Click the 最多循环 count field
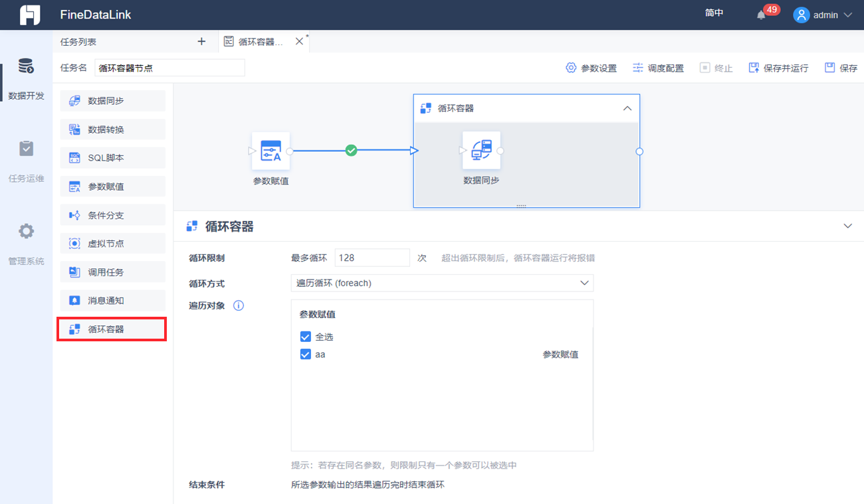 coord(372,258)
